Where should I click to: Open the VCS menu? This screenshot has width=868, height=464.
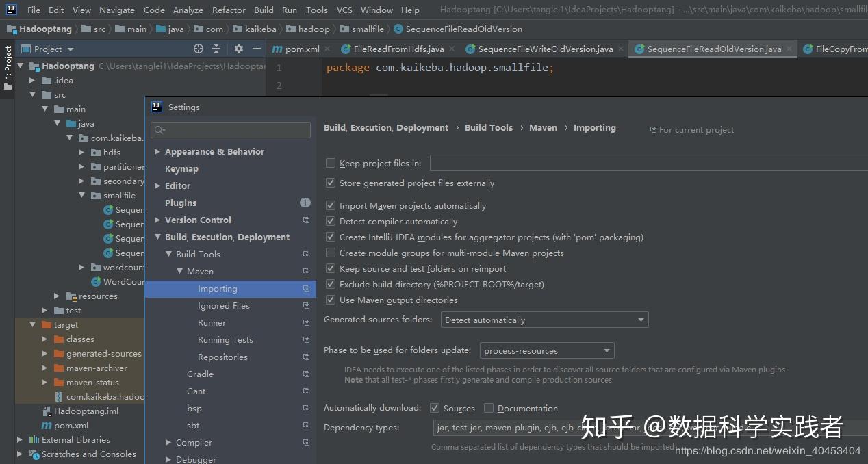pyautogui.click(x=344, y=10)
